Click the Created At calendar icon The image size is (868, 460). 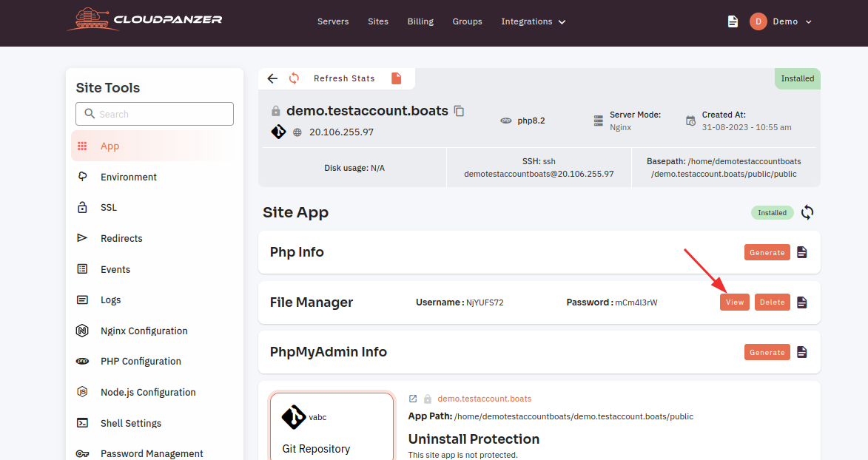[x=691, y=121]
